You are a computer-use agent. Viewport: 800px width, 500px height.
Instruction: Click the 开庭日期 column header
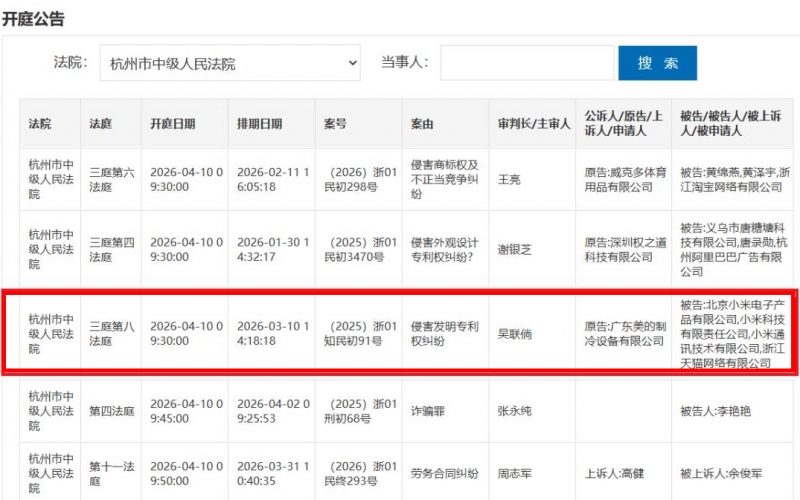[173, 124]
